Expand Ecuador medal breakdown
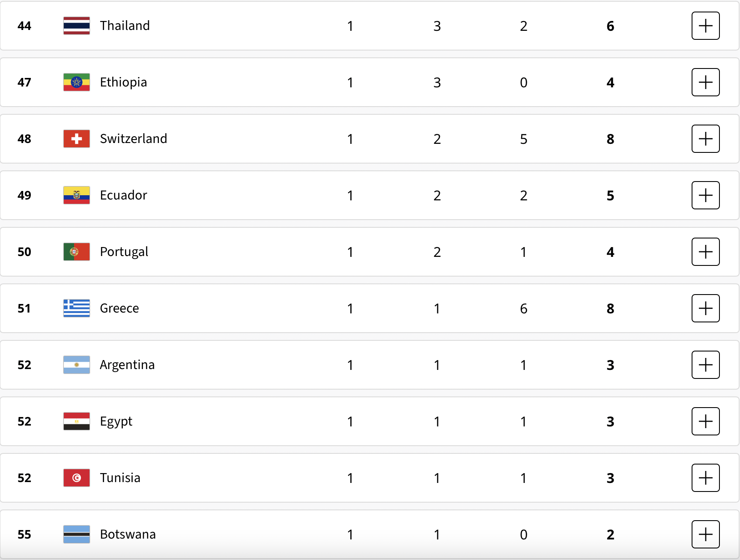The image size is (740, 560). tap(705, 195)
